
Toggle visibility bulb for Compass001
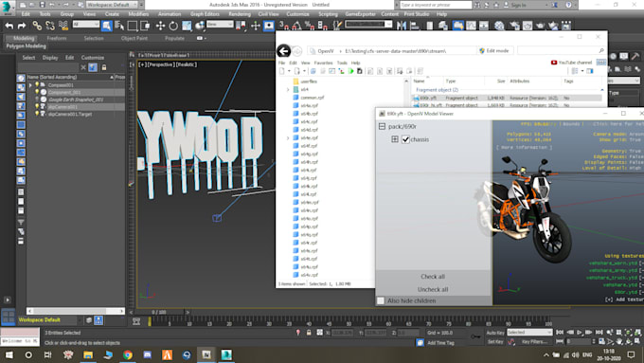tap(37, 85)
